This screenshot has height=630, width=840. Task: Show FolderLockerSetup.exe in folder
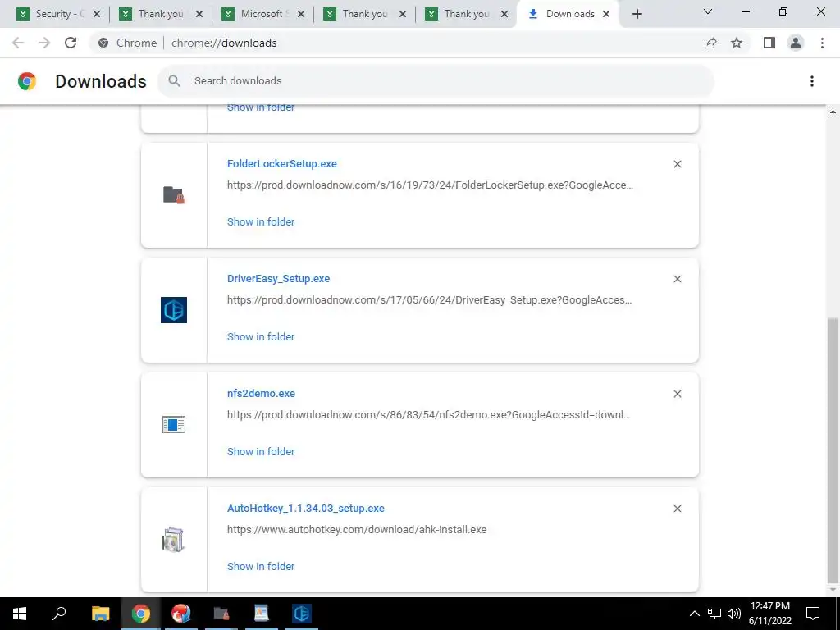point(261,221)
